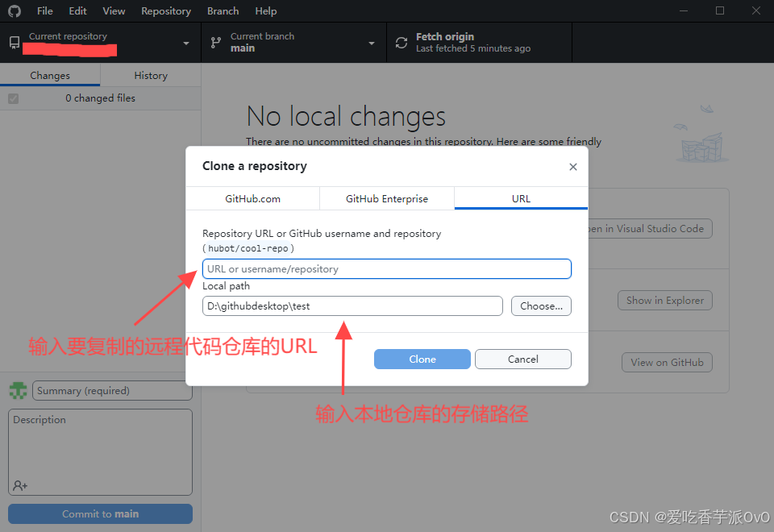Focus the repository URL input field

386,269
